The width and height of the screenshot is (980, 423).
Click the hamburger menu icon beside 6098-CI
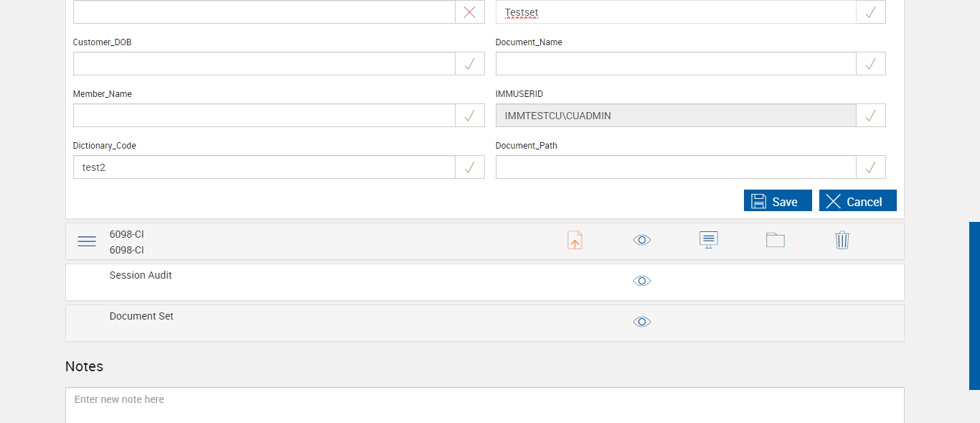coord(87,241)
